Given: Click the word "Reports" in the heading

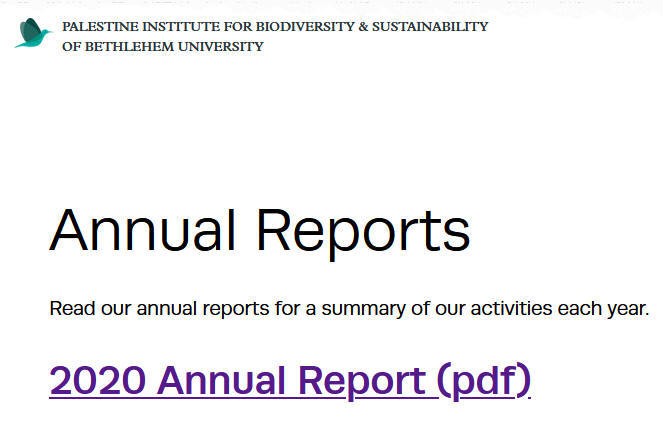Looking at the screenshot, I should [x=363, y=230].
